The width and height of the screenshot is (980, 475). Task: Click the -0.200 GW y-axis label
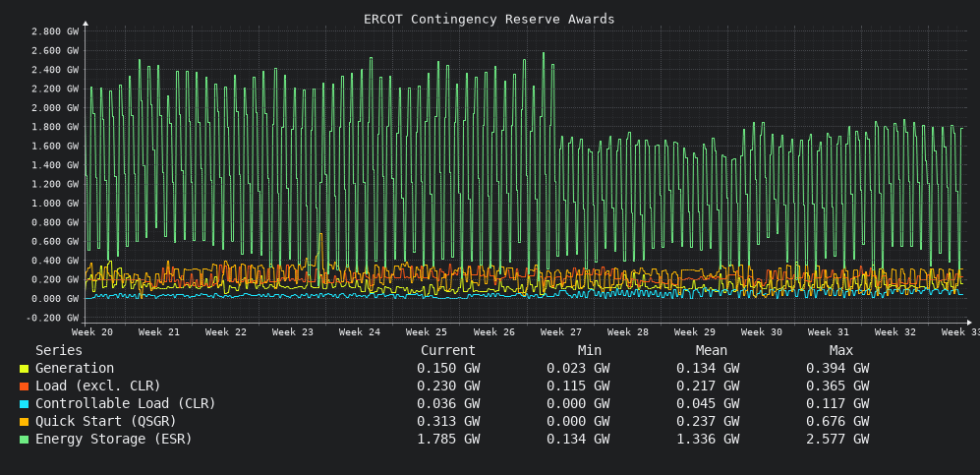(52, 318)
